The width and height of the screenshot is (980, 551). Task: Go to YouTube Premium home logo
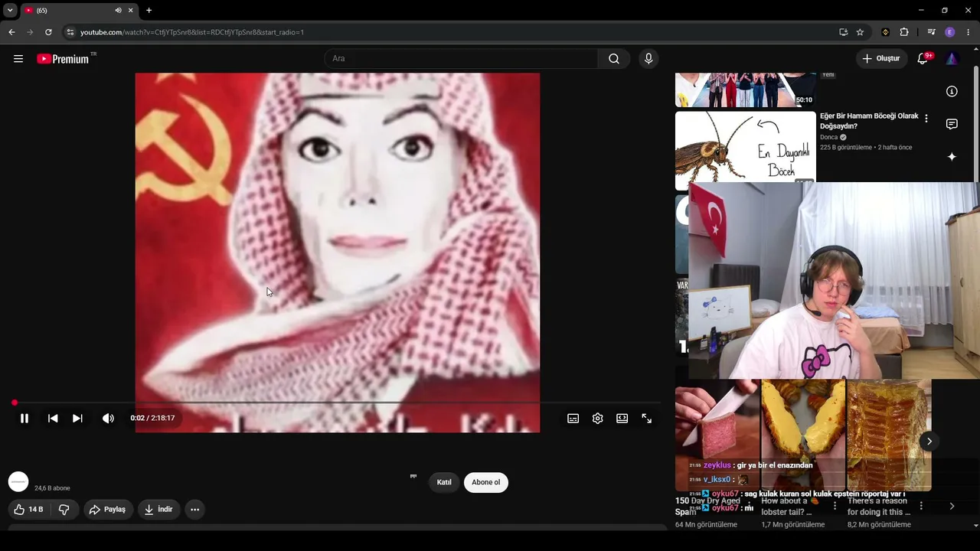[63, 59]
